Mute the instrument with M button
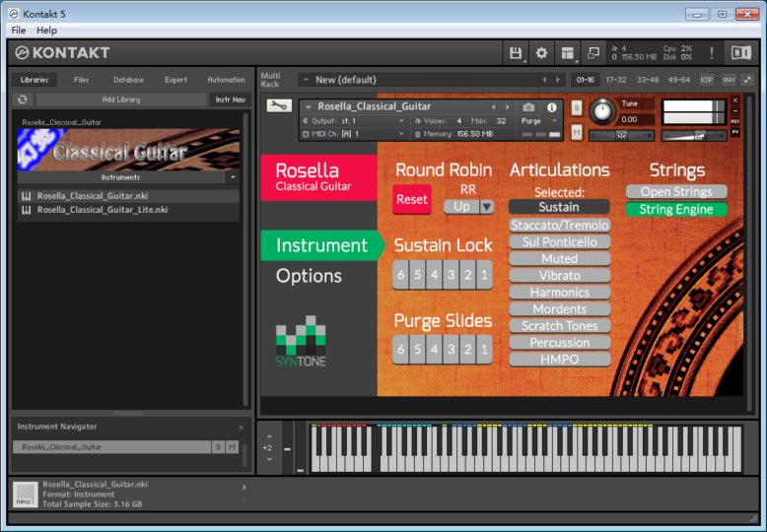The height and width of the screenshot is (532, 767). pos(577,132)
